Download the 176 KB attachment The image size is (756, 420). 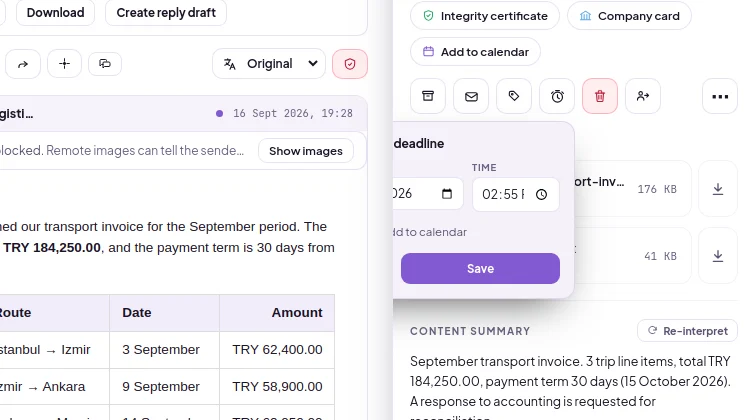click(x=717, y=189)
